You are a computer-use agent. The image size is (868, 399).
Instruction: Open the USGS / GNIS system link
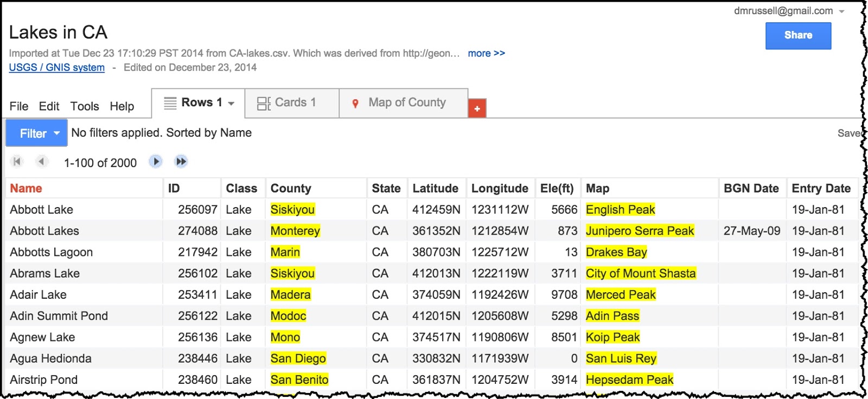coord(57,68)
